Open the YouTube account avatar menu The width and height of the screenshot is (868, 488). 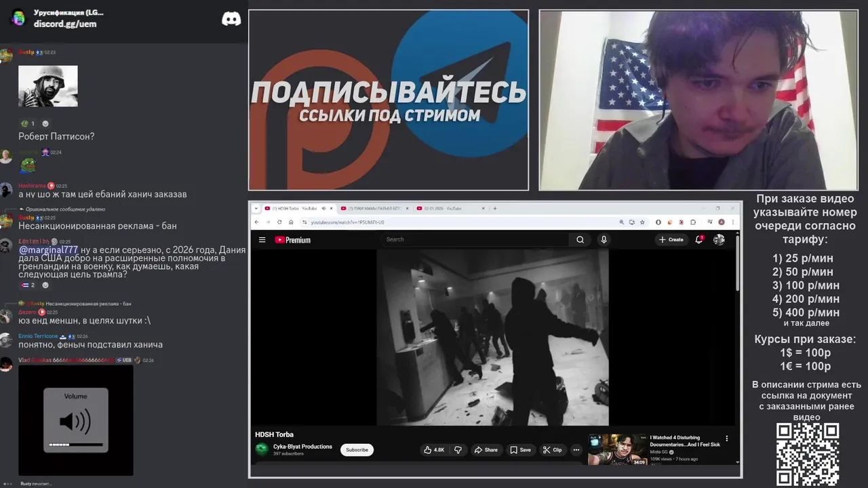(719, 239)
